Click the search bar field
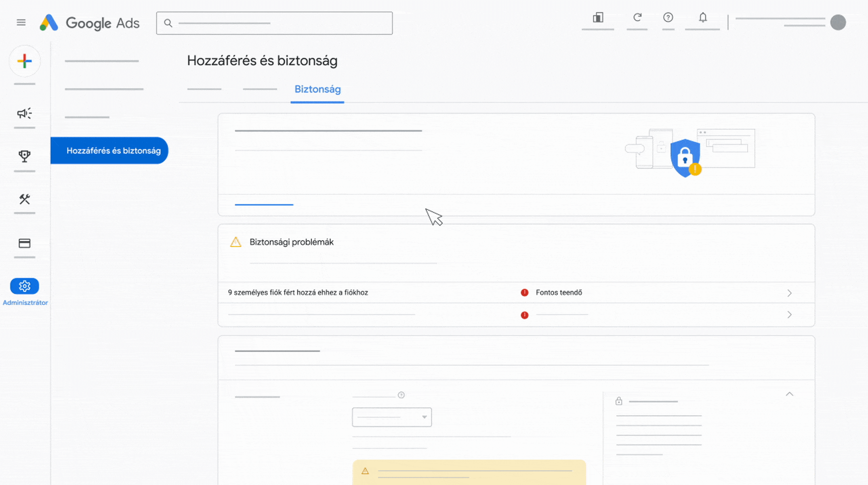Image resolution: width=868 pixels, height=485 pixels. click(274, 23)
